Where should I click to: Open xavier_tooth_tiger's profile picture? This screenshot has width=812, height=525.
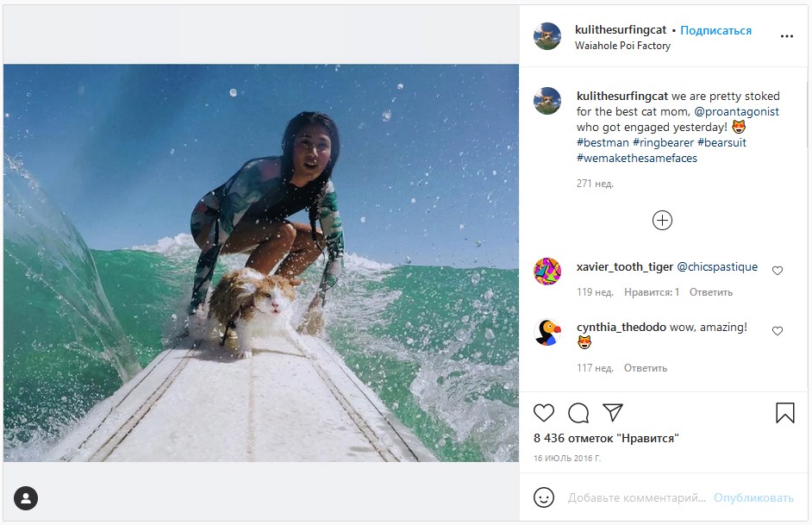coord(547,272)
